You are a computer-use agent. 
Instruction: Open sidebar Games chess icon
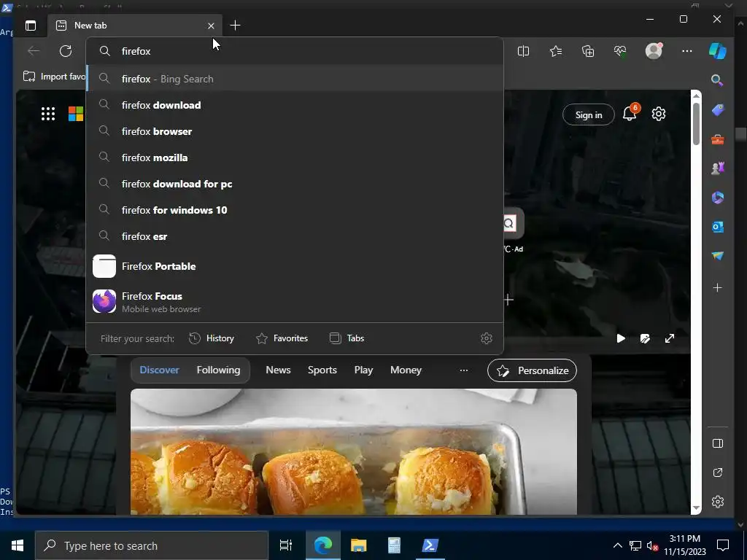point(718,168)
